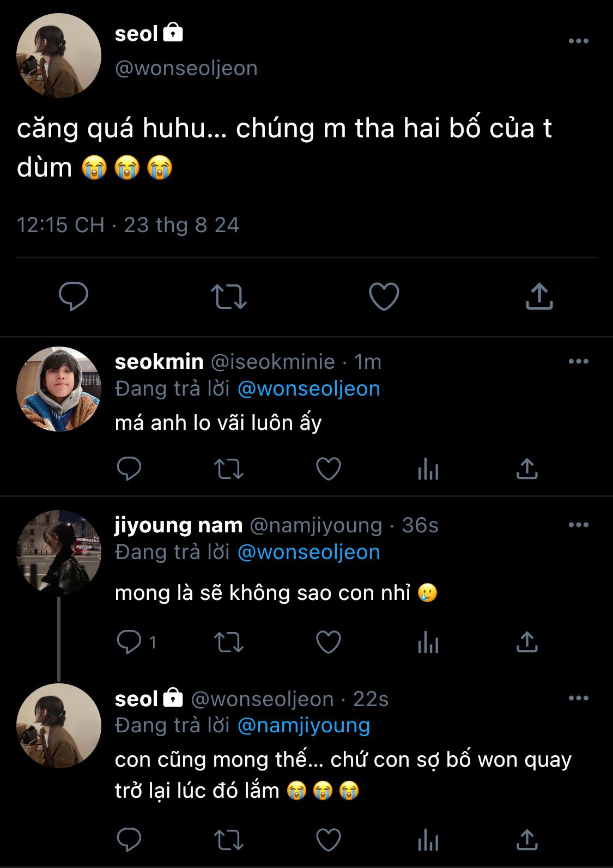Like seol's main tweet

pos(384,296)
